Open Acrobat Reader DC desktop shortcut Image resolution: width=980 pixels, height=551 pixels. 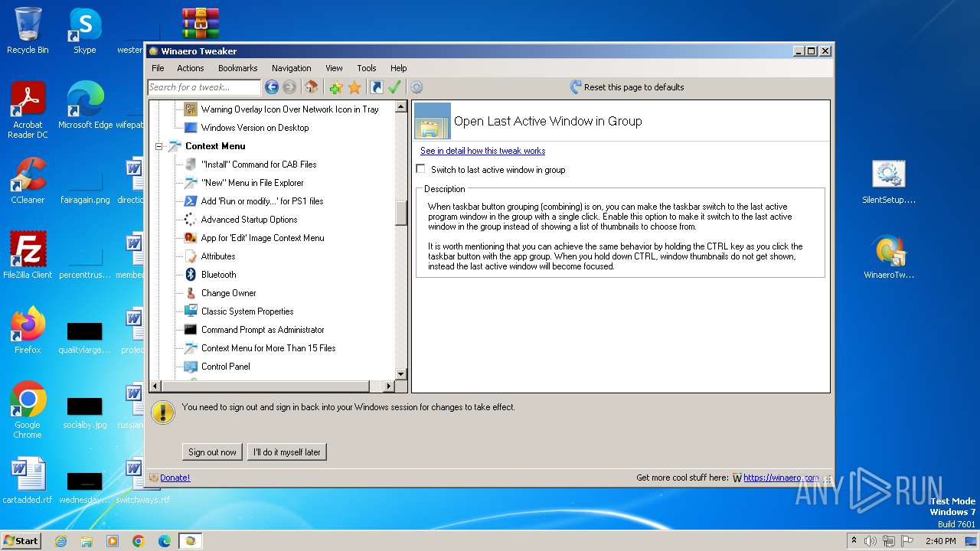point(28,110)
